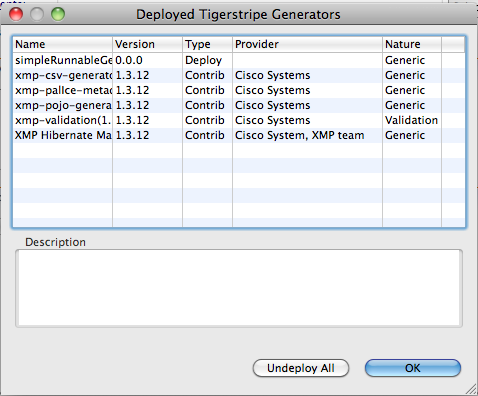Select the simpleRunnableGe generator row
The height and width of the screenshot is (396, 478).
(x=239, y=60)
